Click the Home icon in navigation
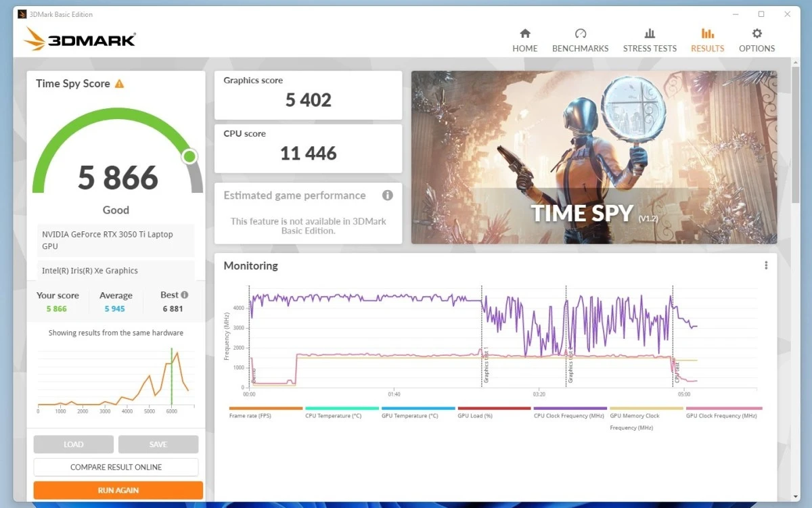This screenshot has height=508, width=812. (x=524, y=34)
